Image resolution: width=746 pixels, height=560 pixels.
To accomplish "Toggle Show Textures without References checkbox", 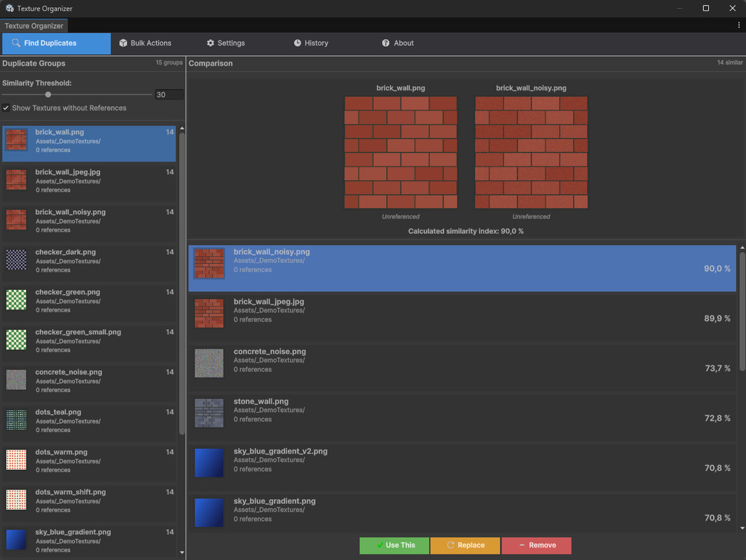I will 6,108.
